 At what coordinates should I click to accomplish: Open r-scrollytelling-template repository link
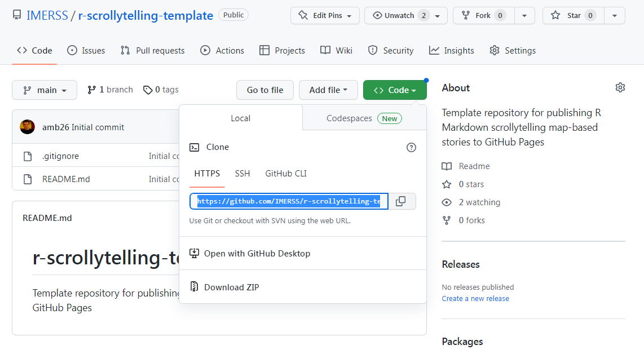(145, 16)
